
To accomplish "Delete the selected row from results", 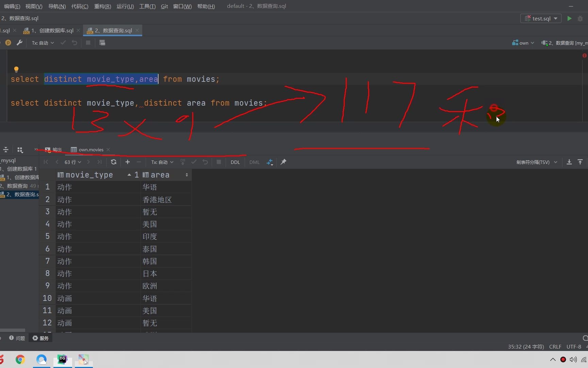I will point(138,162).
